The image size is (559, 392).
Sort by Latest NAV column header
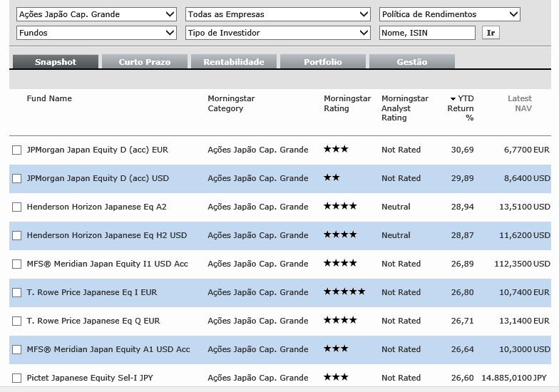(x=519, y=103)
